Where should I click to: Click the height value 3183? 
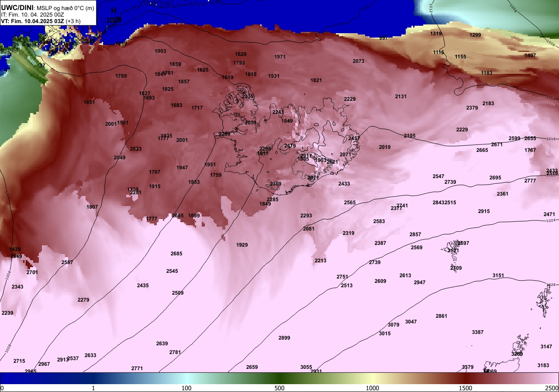point(543,365)
